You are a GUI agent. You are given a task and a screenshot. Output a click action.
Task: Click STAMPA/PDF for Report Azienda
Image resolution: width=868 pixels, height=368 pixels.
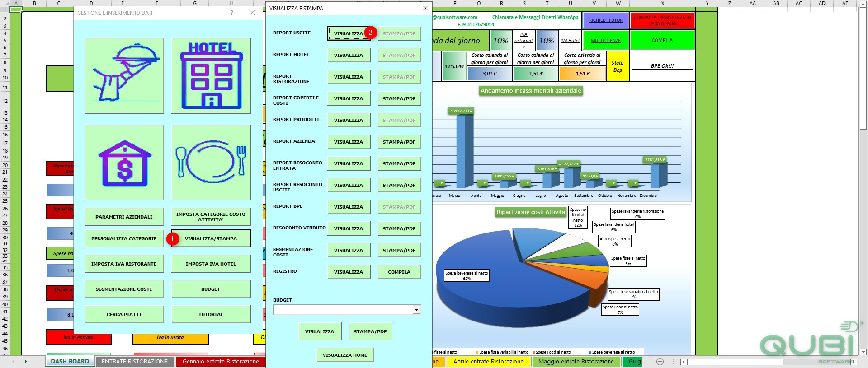[399, 142]
